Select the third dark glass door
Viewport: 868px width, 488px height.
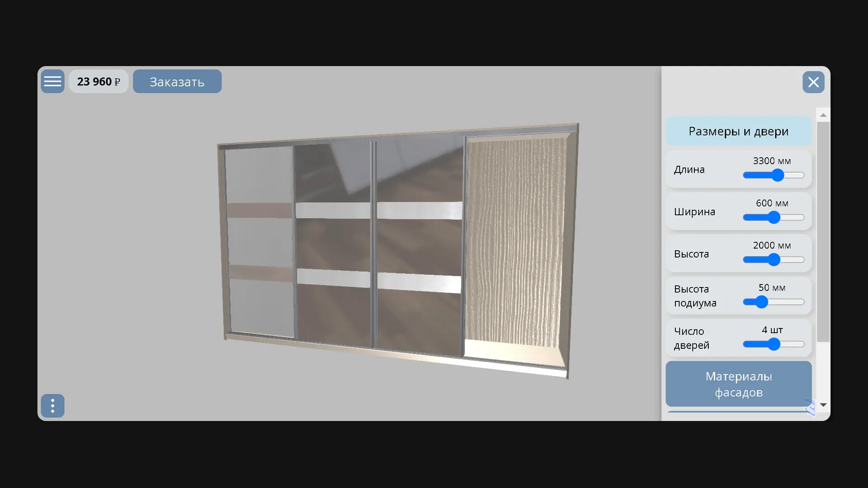420,244
